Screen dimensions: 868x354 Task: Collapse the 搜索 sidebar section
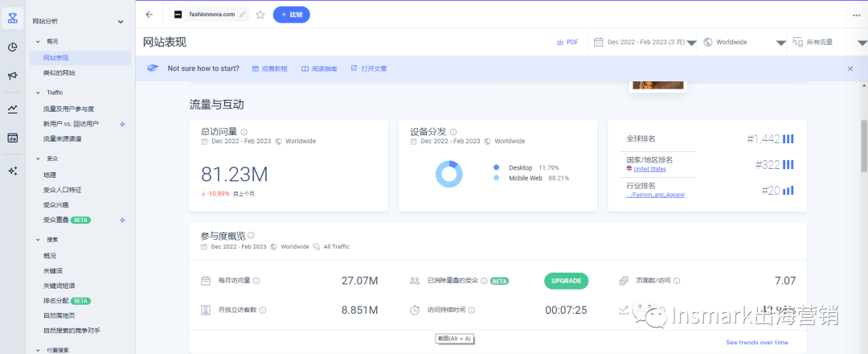click(38, 239)
